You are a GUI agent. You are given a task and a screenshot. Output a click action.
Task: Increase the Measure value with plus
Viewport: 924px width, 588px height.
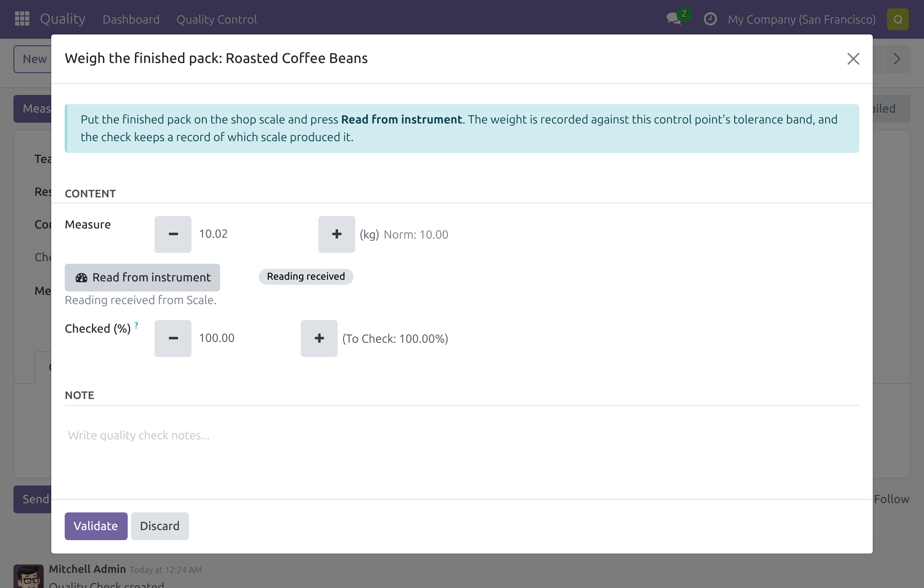coord(336,234)
